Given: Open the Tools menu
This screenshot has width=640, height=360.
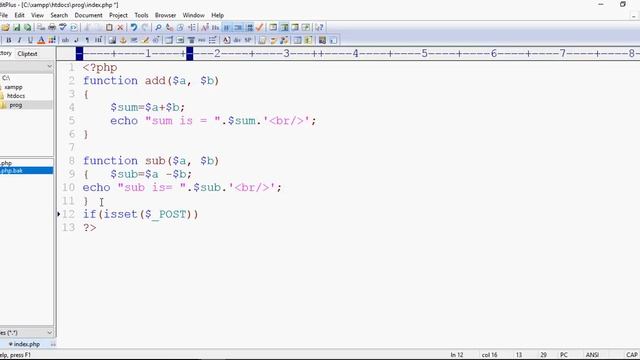Looking at the screenshot, I should click(x=142, y=15).
